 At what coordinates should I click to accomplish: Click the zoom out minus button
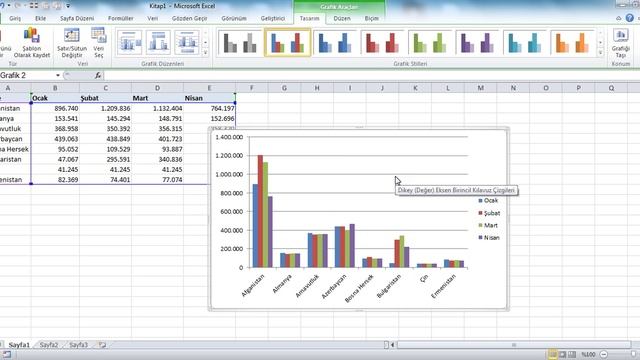pos(604,354)
